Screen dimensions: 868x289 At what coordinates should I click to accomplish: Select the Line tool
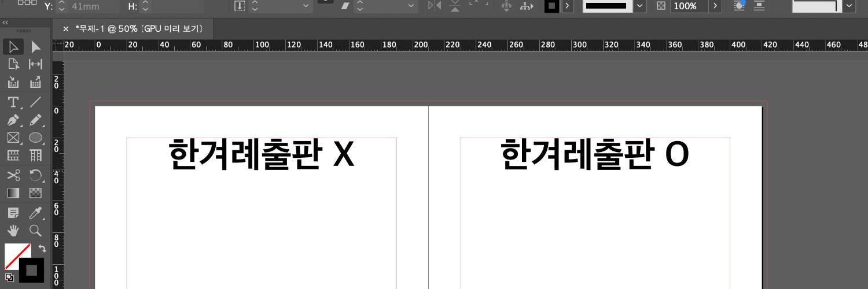coord(35,102)
